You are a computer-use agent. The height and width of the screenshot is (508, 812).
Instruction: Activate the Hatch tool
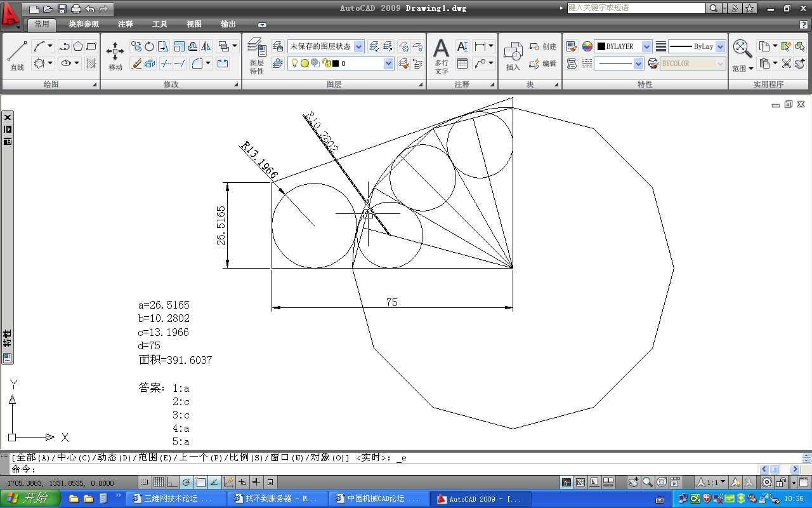point(91,63)
